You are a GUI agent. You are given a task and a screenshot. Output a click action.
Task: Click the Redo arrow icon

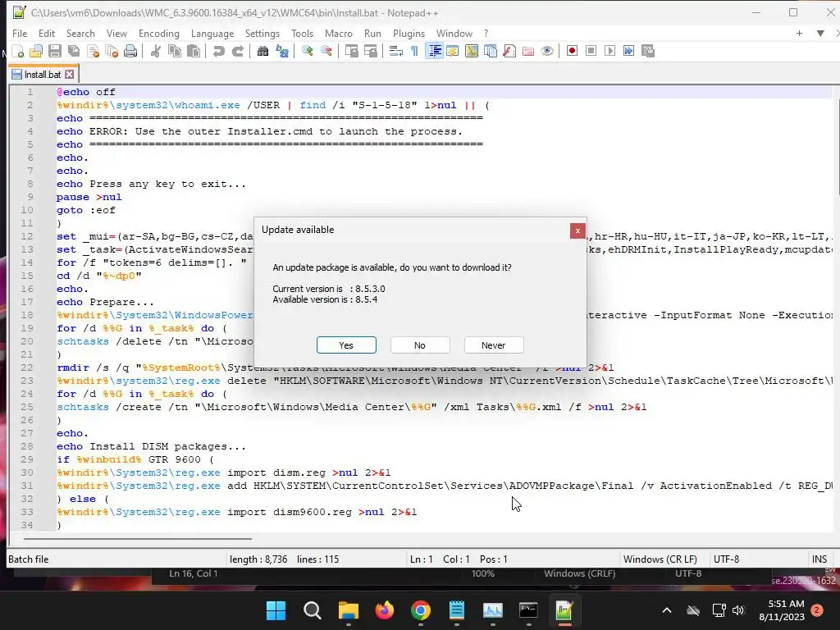point(237,51)
